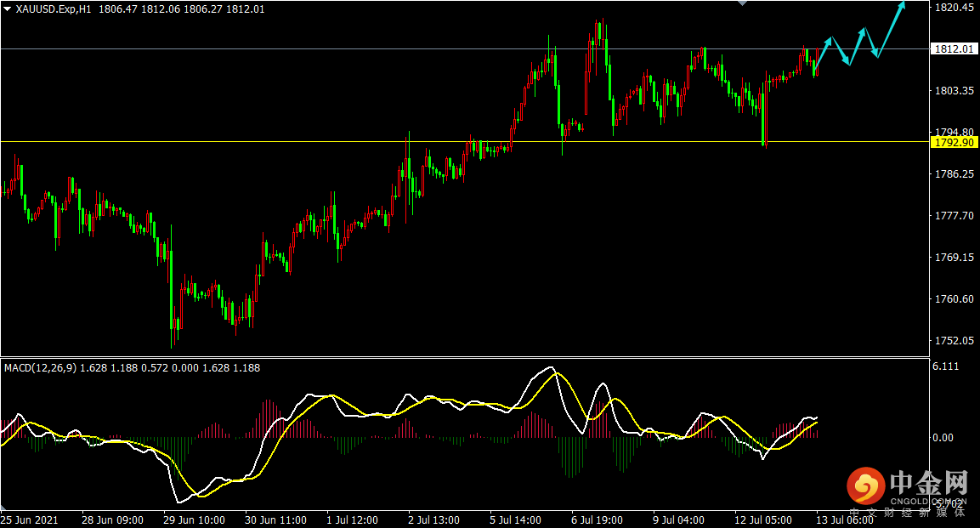Click the dropdown triangle before XAUUSD.Exp,H1

tap(8, 9)
